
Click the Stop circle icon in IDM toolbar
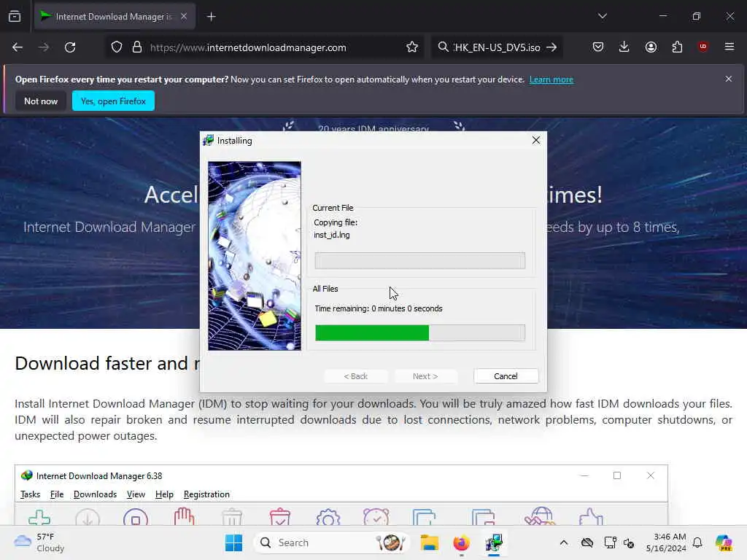coord(135,517)
